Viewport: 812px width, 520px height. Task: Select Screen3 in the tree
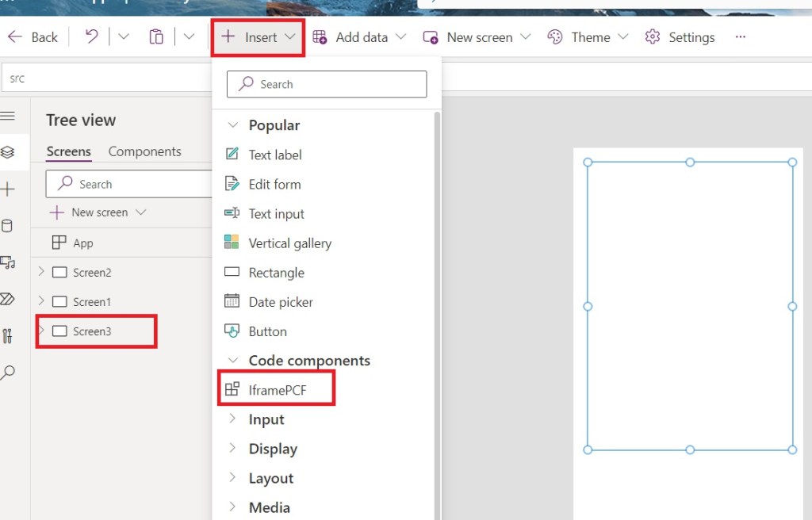click(x=92, y=331)
